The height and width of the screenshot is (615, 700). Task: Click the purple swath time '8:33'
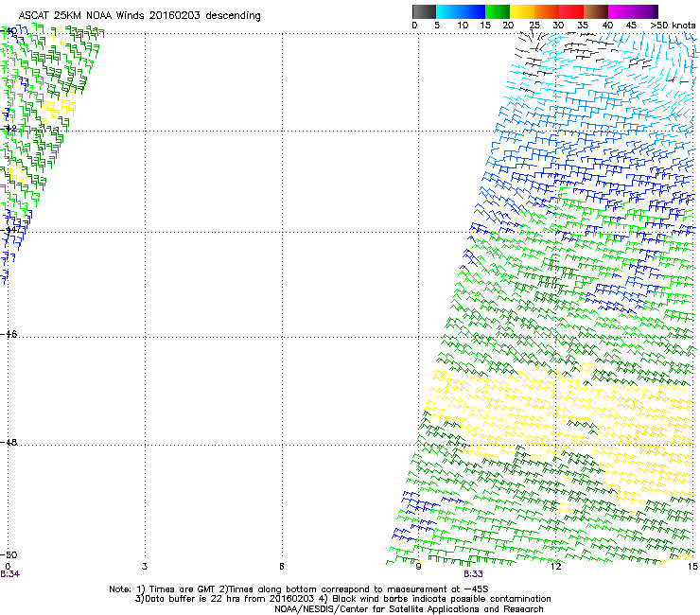(473, 574)
